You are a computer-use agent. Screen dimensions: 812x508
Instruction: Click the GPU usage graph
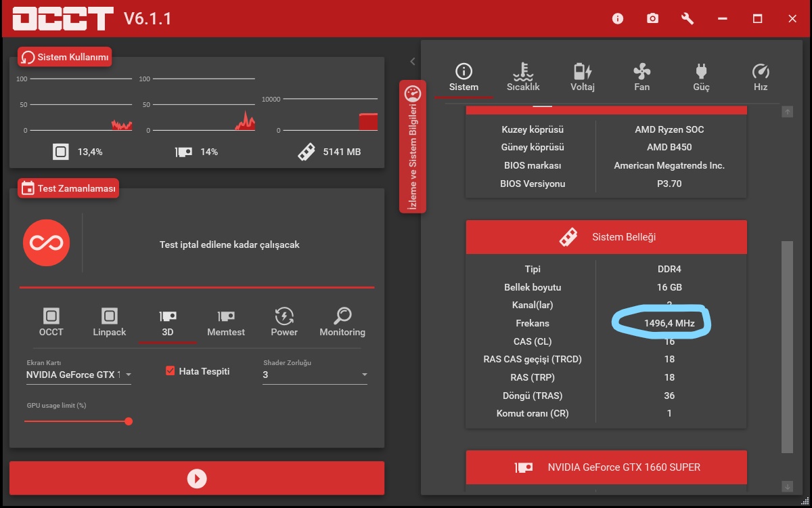(x=204, y=105)
